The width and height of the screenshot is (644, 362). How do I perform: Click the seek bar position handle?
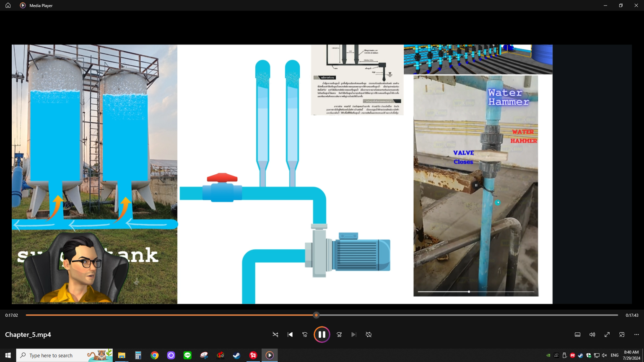click(x=316, y=315)
